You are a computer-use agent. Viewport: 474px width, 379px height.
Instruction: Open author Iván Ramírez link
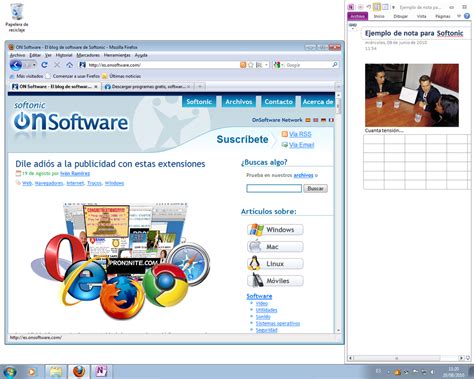pyautogui.click(x=75, y=173)
